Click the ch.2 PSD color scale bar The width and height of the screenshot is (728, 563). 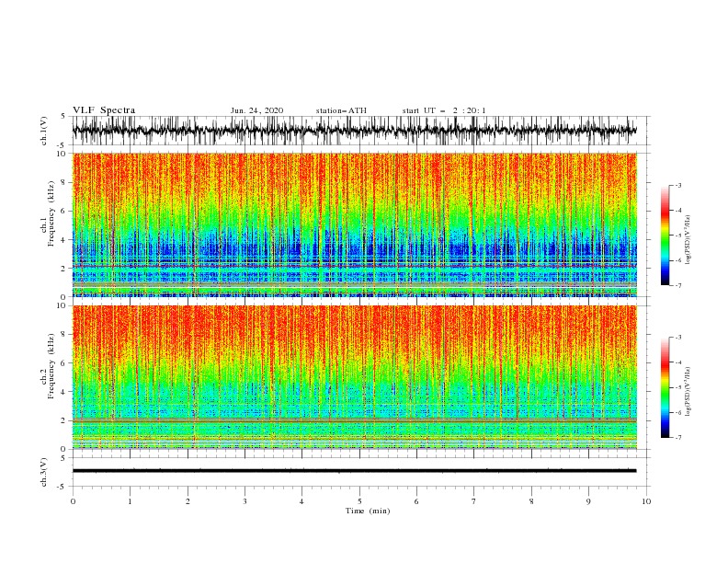pos(665,387)
